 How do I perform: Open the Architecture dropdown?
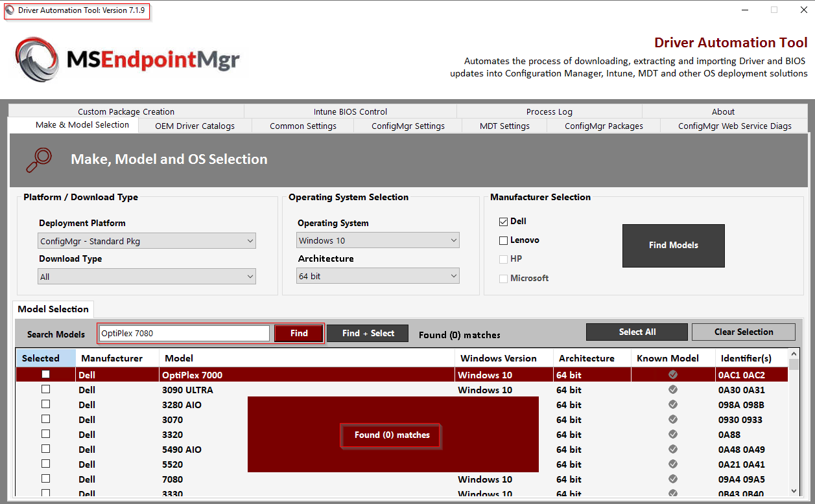pyautogui.click(x=378, y=276)
